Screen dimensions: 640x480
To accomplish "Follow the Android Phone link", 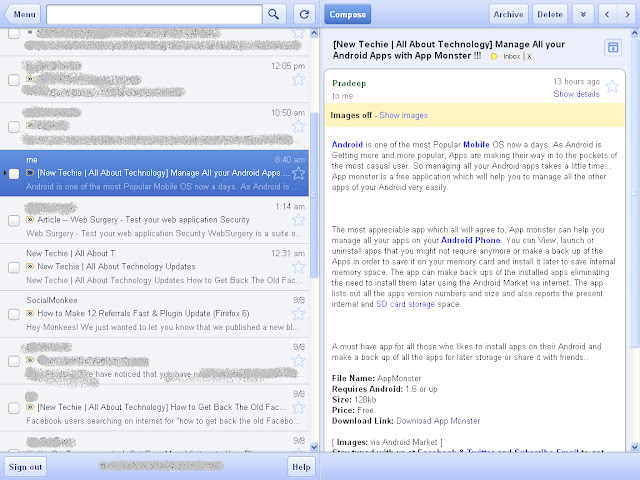I will pos(471,240).
